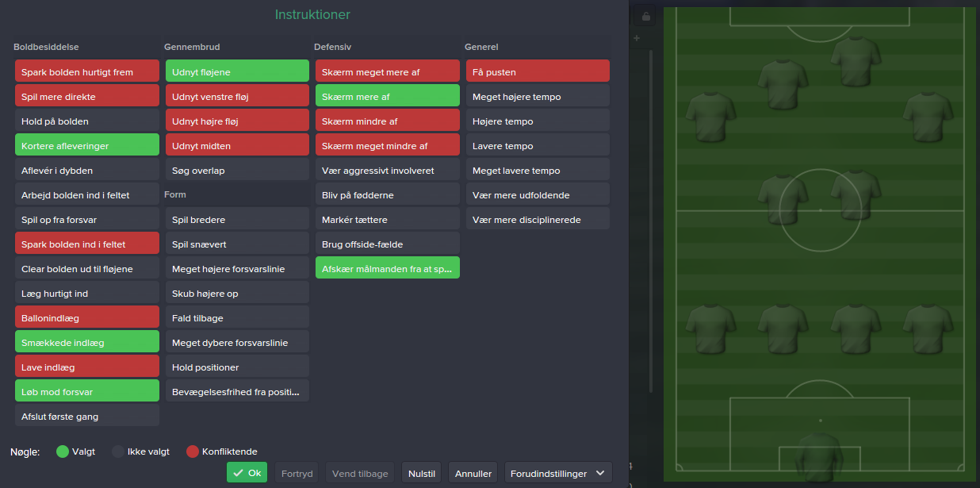Image resolution: width=980 pixels, height=488 pixels.
Task: Toggle the Udnyt fløjene instruction
Action: [237, 72]
